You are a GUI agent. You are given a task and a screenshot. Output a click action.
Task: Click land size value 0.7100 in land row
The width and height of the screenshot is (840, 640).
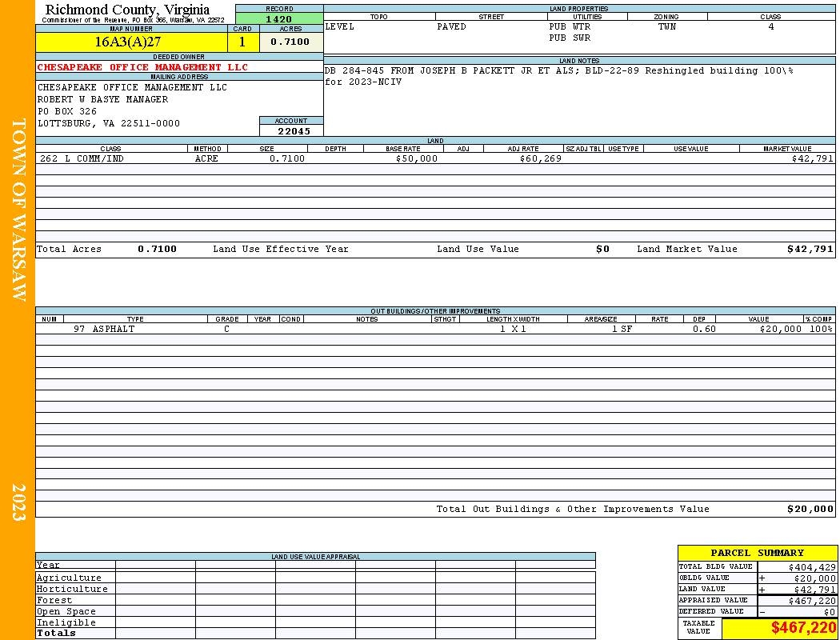pyautogui.click(x=287, y=158)
